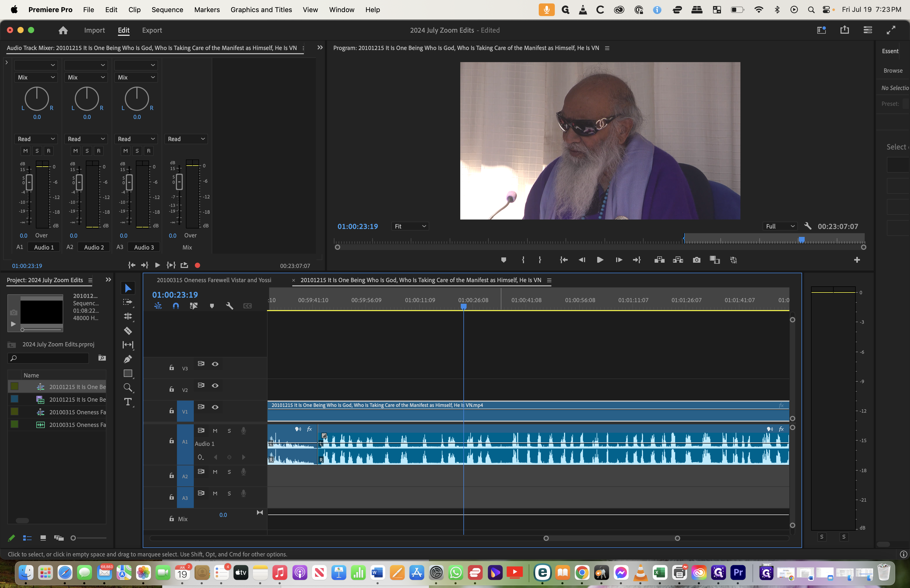
Task: Click Lift button in program monitor
Action: [x=660, y=260]
